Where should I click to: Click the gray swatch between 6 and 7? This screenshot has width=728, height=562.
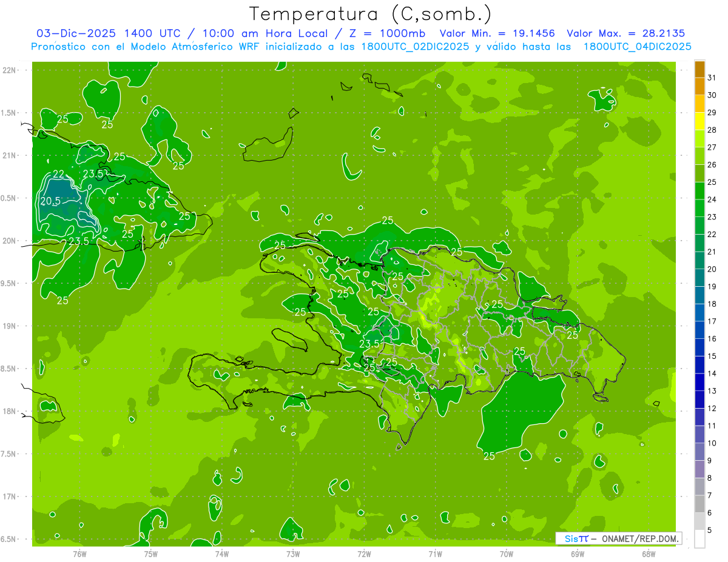(x=699, y=504)
